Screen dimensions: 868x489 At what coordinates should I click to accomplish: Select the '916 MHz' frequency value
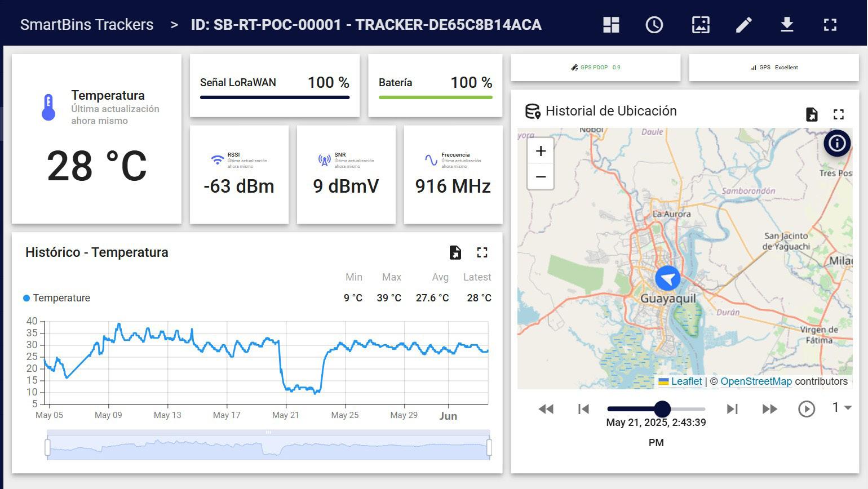pos(453,186)
